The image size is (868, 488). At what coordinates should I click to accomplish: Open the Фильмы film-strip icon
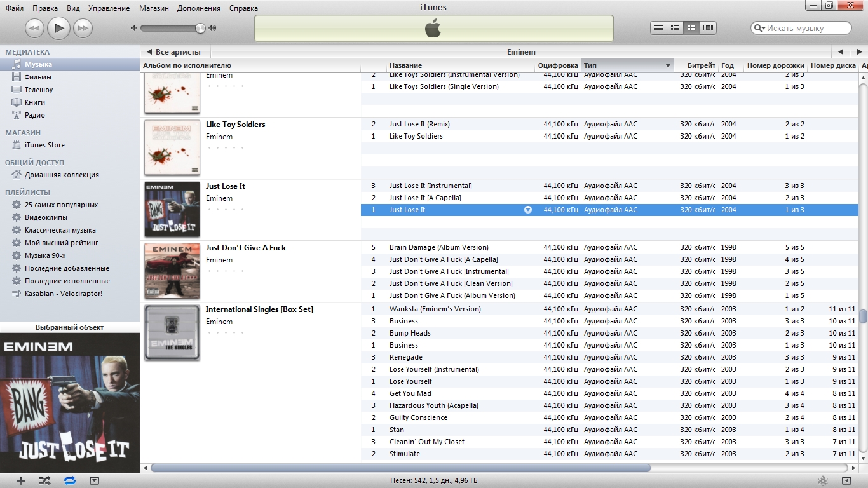tap(17, 77)
